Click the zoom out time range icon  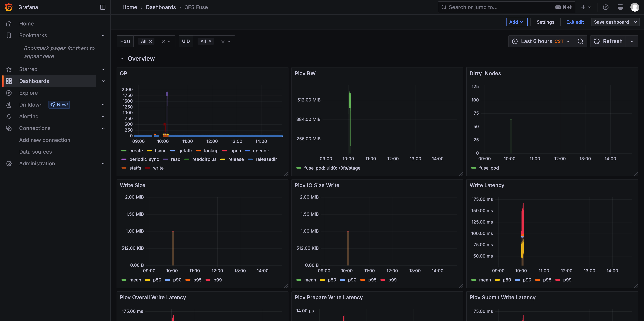coord(580,41)
